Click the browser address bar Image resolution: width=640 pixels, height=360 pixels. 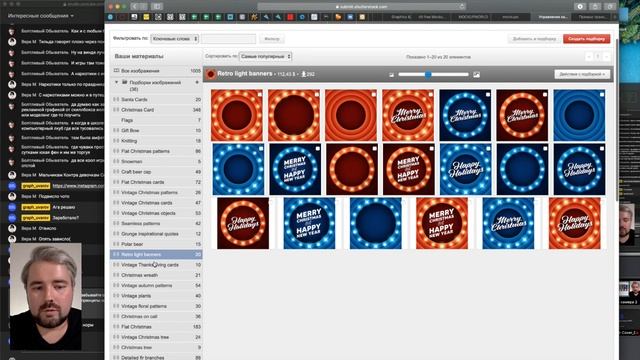[361, 7]
